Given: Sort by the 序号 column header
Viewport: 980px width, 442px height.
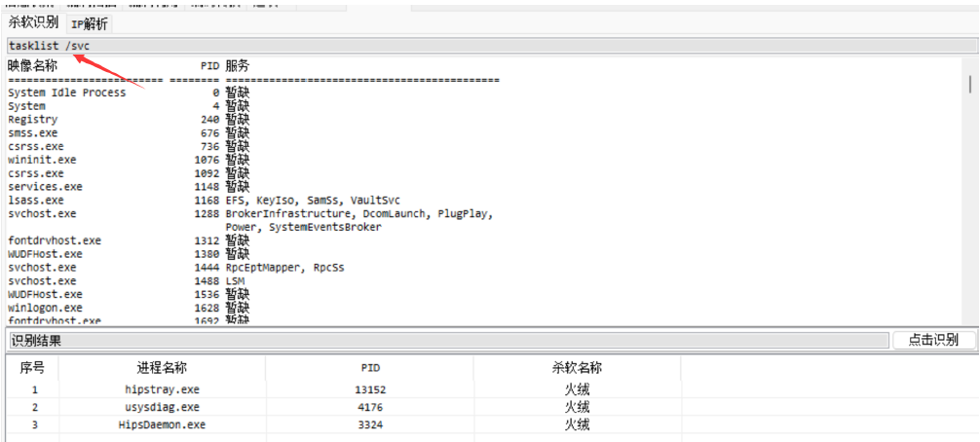Looking at the screenshot, I should (32, 368).
